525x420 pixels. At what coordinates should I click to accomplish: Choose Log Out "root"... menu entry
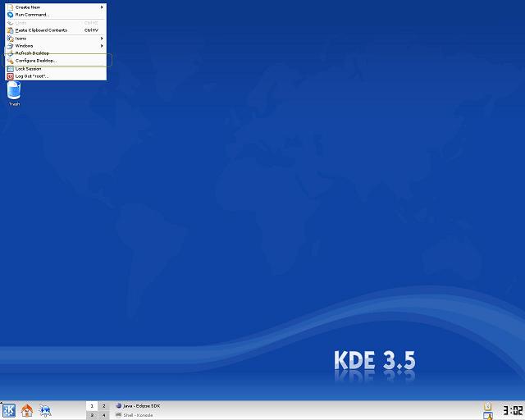(56, 76)
